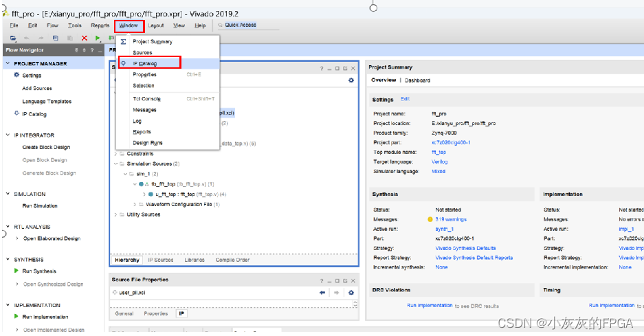Viewport: 644px width, 336px height.
Task: Open Source File Properties settings gear
Action: tap(351, 293)
